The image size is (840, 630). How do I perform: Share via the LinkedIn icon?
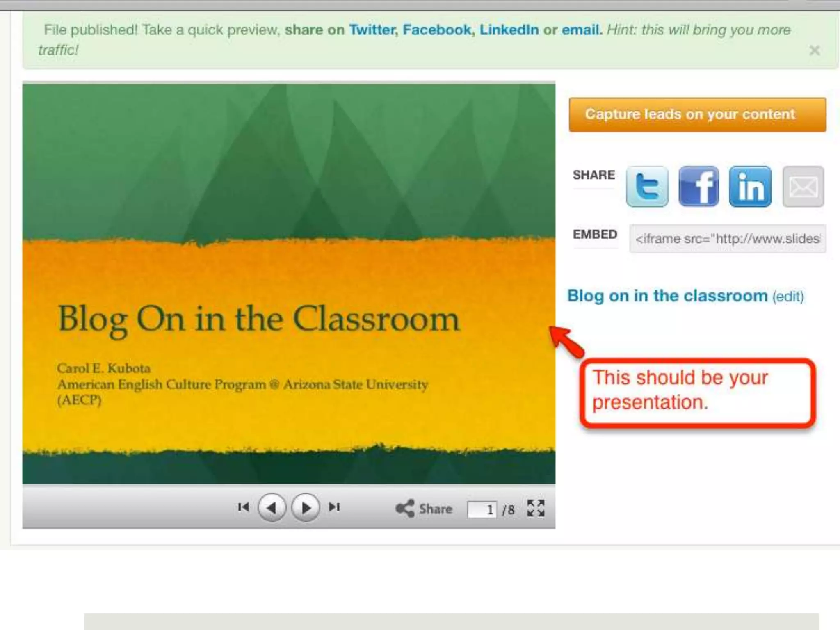[750, 187]
